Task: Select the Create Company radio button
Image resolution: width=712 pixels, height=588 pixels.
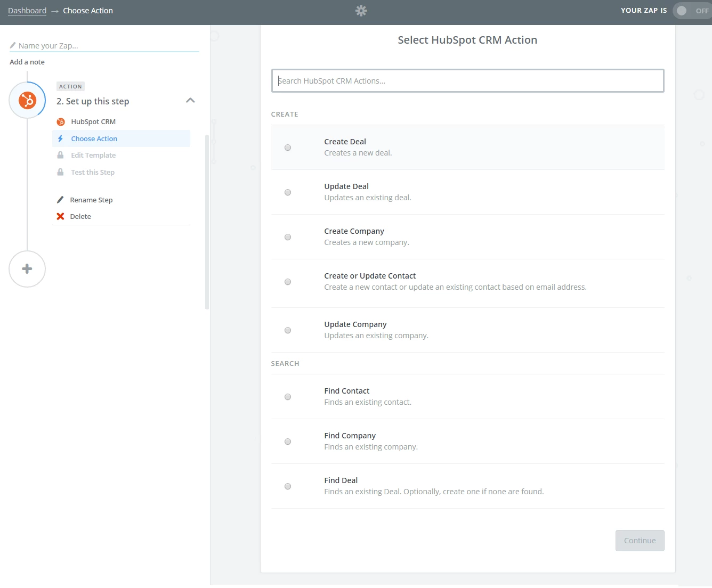Action: click(x=288, y=237)
